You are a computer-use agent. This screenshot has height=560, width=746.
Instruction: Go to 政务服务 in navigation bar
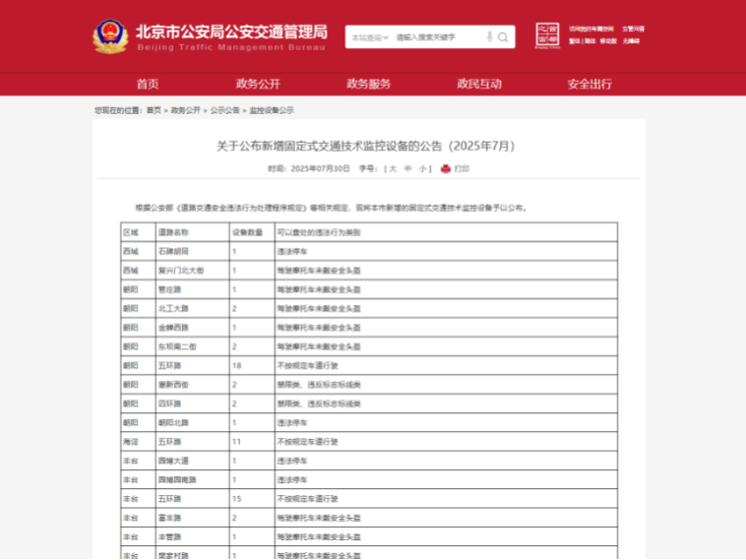pyautogui.click(x=368, y=84)
